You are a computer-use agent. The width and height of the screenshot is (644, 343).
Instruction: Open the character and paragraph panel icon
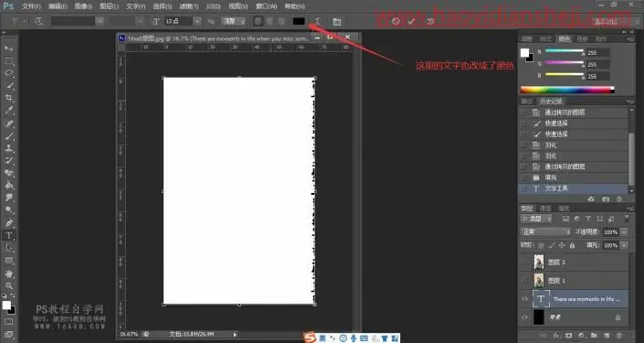pos(337,21)
